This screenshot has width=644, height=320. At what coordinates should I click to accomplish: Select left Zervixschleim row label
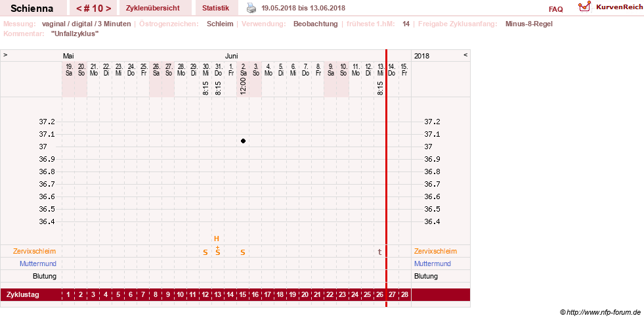click(x=35, y=251)
